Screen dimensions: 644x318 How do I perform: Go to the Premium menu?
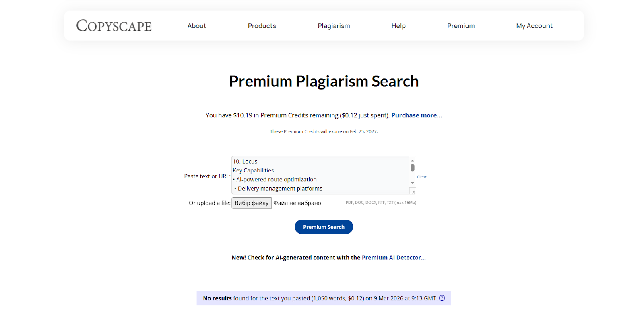[461, 26]
